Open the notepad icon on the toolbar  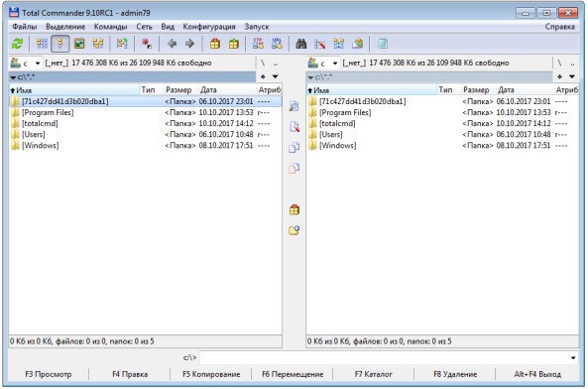[x=382, y=44]
